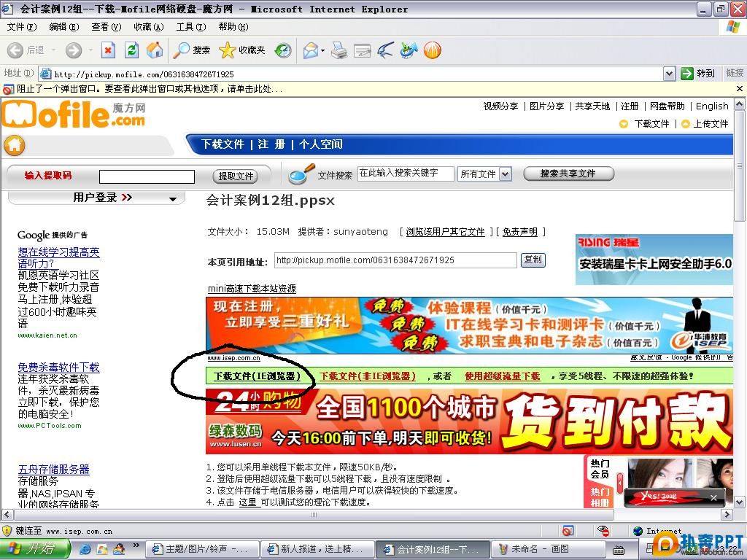Viewport: 747px width, 560px height.
Task: Click 下载文件(IE浏览器) download link
Action: pos(257,376)
